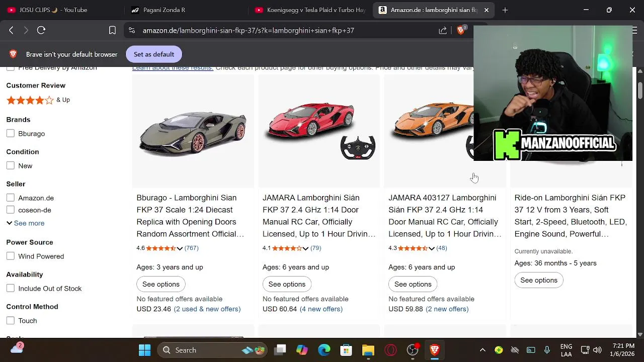Expand rating dropdown for 4.1 JAMARA product
Viewport: 644px width, 362px height.
[x=305, y=248]
